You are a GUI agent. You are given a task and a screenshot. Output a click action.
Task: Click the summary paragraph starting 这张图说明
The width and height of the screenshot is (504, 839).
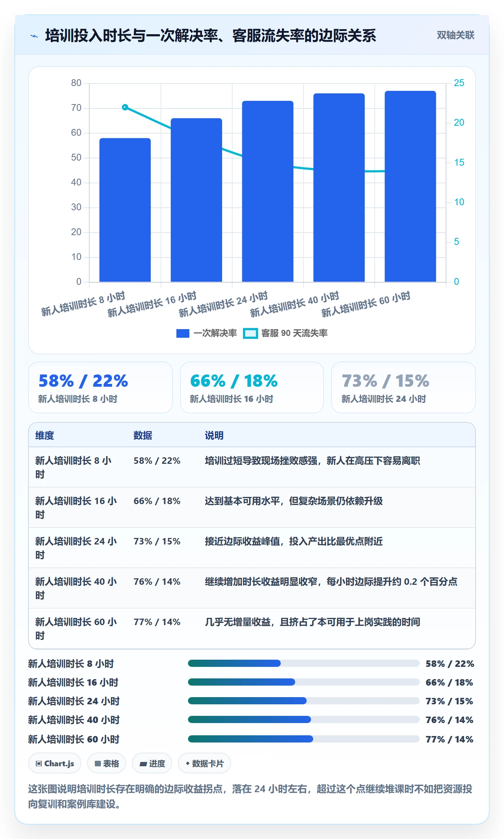pyautogui.click(x=250, y=797)
